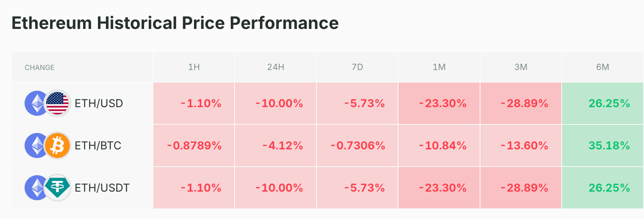The image size is (644, 219).
Task: Click ETH/BTC 1M value -10.84%
Action: 443,145
